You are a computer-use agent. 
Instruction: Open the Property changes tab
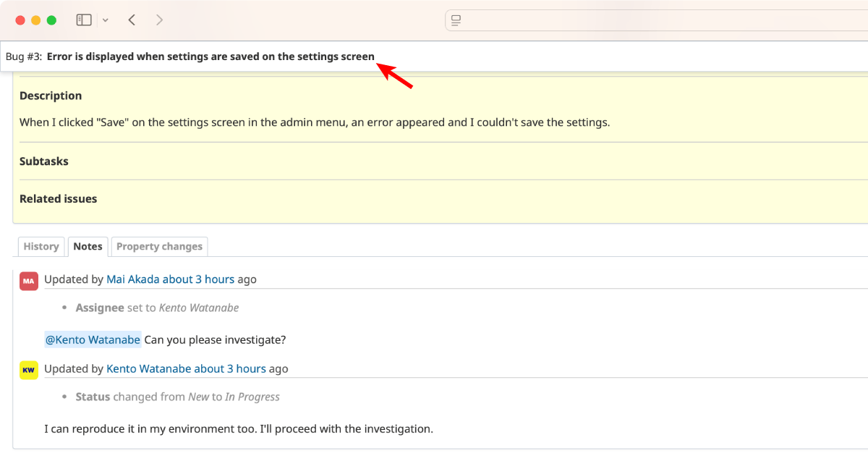[x=159, y=247]
